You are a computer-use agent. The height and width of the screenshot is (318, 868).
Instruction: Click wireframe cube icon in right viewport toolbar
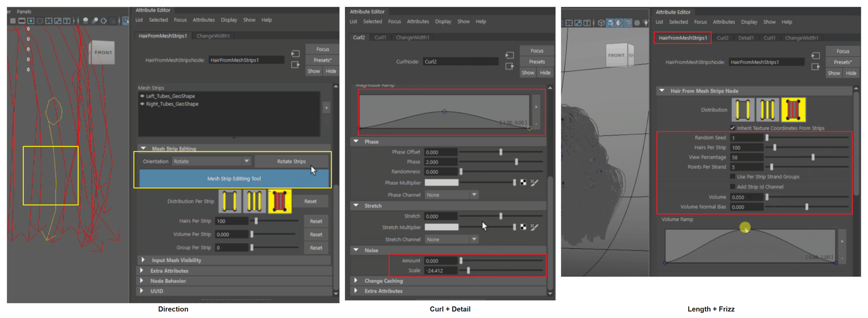601,23
